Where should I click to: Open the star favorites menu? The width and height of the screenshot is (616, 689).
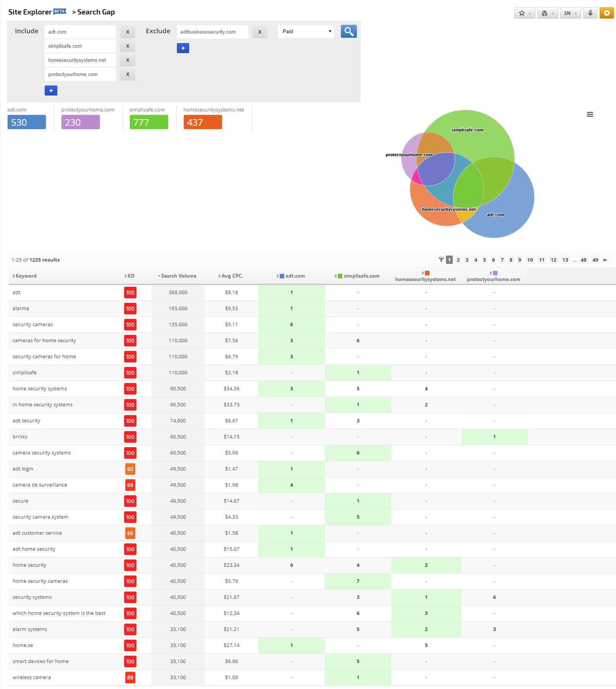(525, 13)
